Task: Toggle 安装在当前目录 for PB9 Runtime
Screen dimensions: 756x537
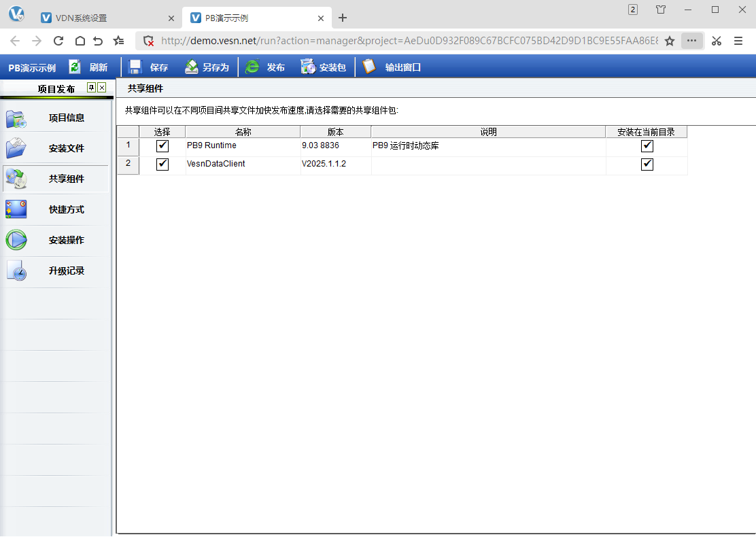Action: coord(647,146)
